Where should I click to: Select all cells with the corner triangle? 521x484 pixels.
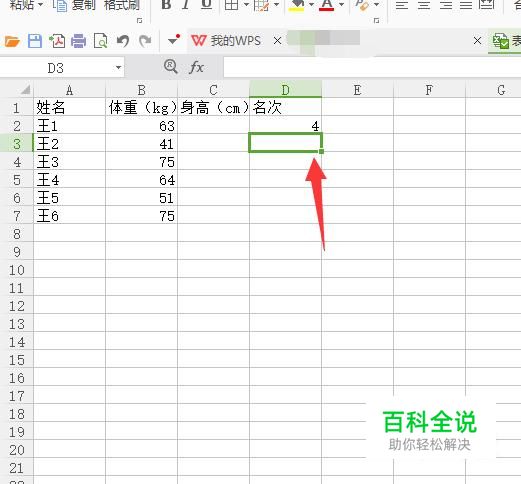(x=26, y=89)
